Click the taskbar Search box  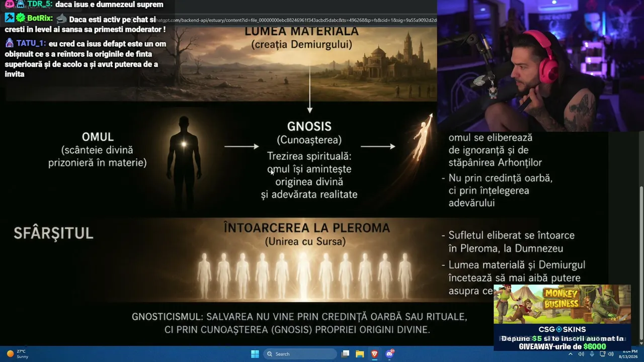[300, 354]
